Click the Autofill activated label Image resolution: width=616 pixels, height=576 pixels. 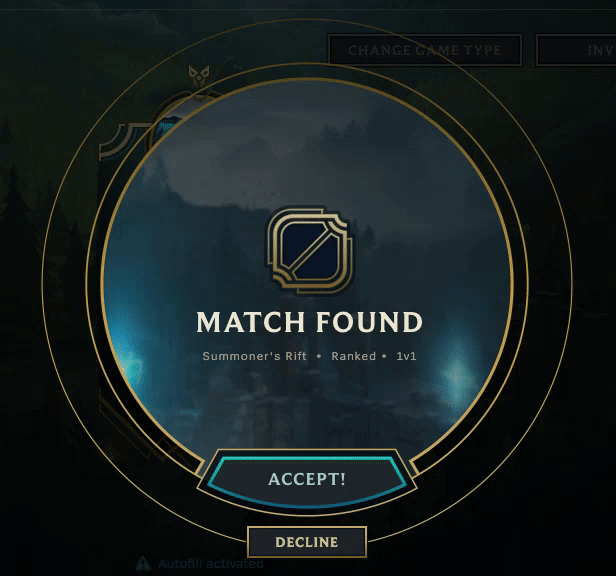coord(211,564)
